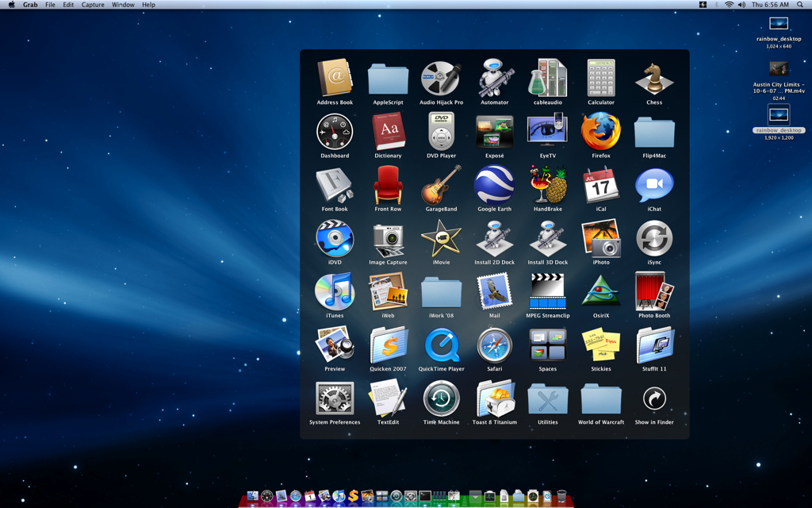The image size is (812, 508).
Task: Open GarageBand
Action: tap(441, 184)
